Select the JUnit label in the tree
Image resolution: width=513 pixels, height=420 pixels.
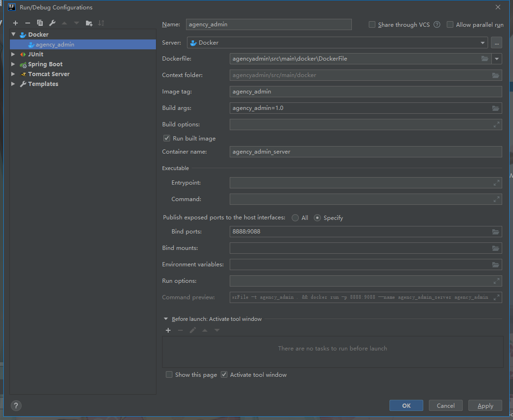click(36, 54)
